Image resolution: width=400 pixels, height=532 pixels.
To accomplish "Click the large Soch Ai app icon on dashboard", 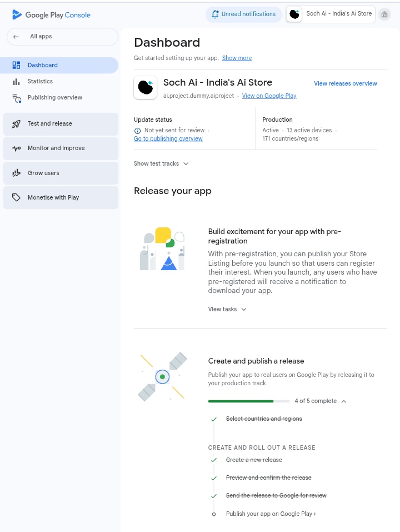I will [146, 87].
